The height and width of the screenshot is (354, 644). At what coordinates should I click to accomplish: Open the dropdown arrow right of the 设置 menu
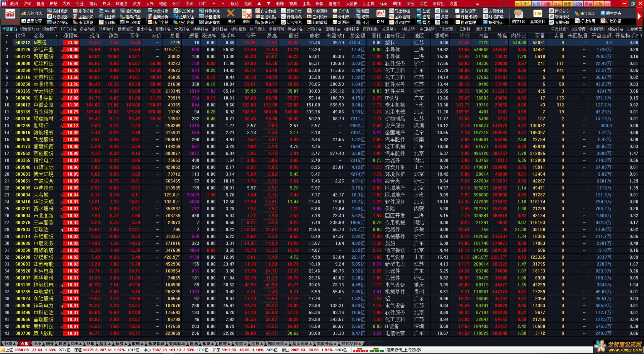[x=477, y=4]
